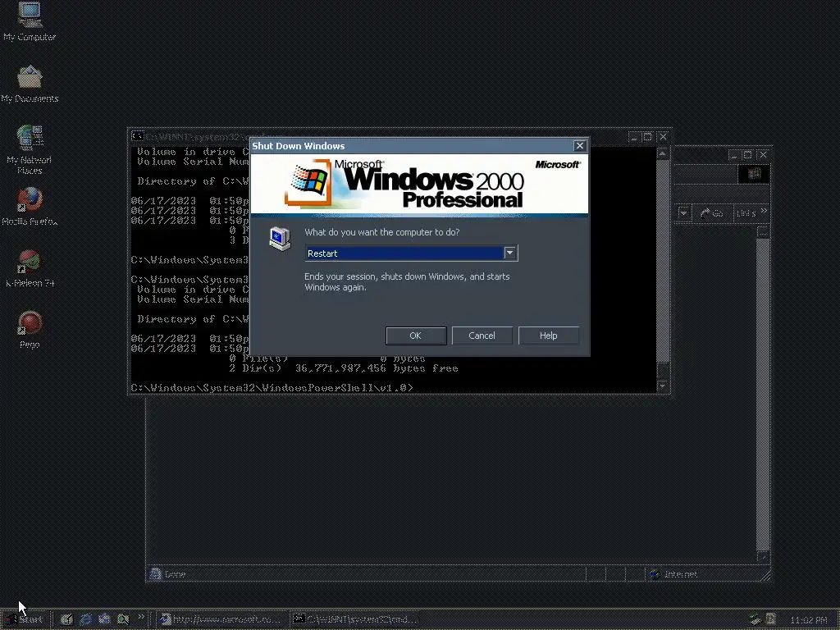Open the Internet Explorer address bar dropdown
The height and width of the screenshot is (630, 840).
683,213
